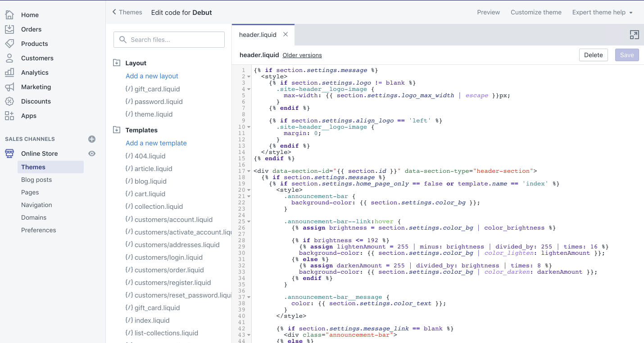Viewport: 644px width, 343px height.
Task: Click Preview in top bar
Action: (489, 12)
